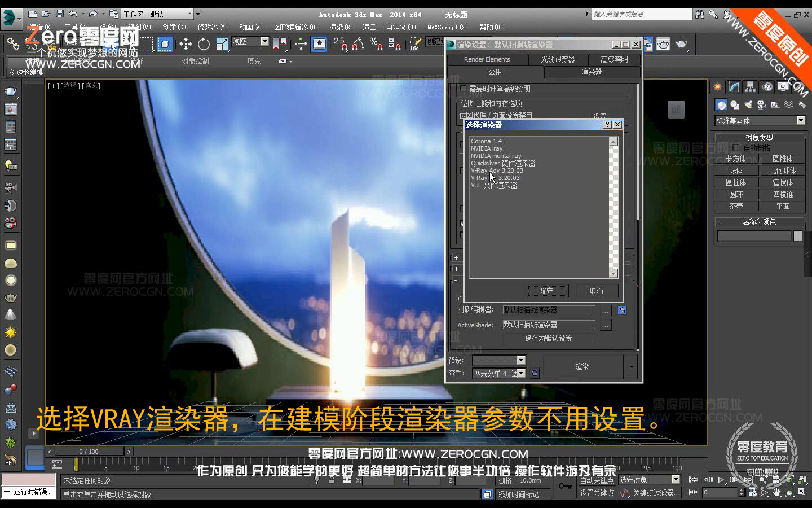Click the Box primitive button

(736, 159)
